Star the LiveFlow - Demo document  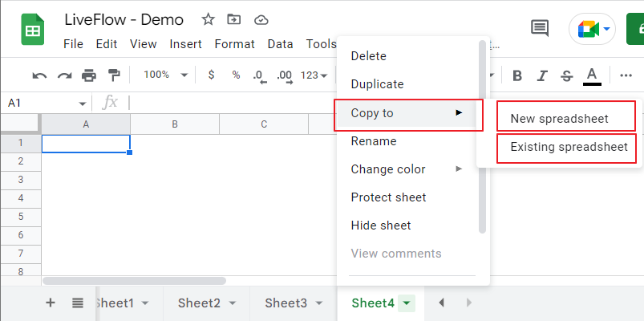click(x=208, y=19)
